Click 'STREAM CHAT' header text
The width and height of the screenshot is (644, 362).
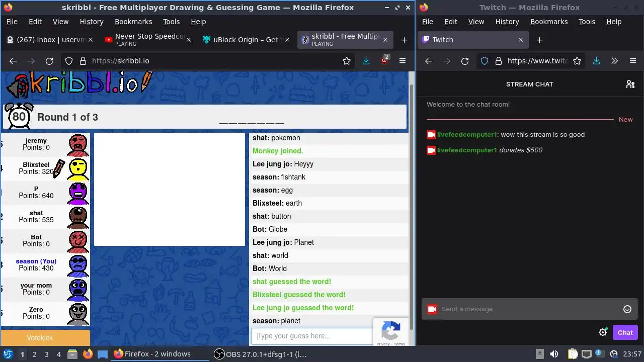(x=529, y=84)
